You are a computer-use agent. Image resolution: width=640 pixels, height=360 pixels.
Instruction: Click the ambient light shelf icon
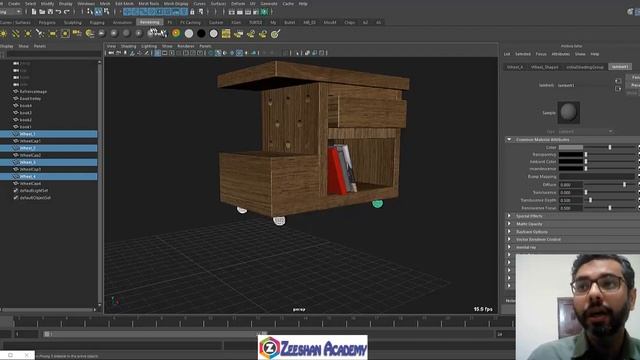[3, 33]
